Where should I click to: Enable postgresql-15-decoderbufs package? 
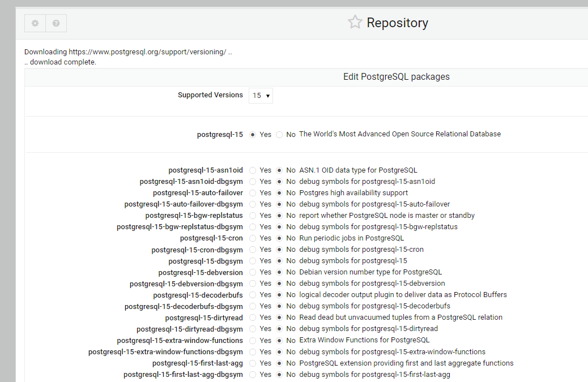252,294
